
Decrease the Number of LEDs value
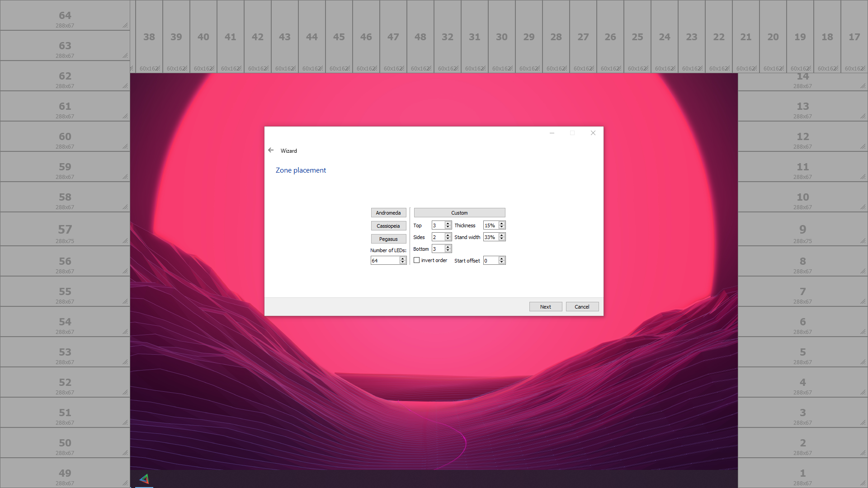pyautogui.click(x=403, y=263)
